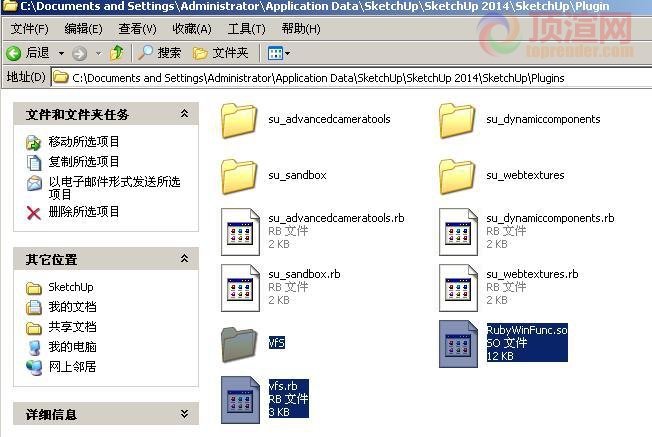
Task: Open the 编辑(E) menu
Action: point(83,29)
